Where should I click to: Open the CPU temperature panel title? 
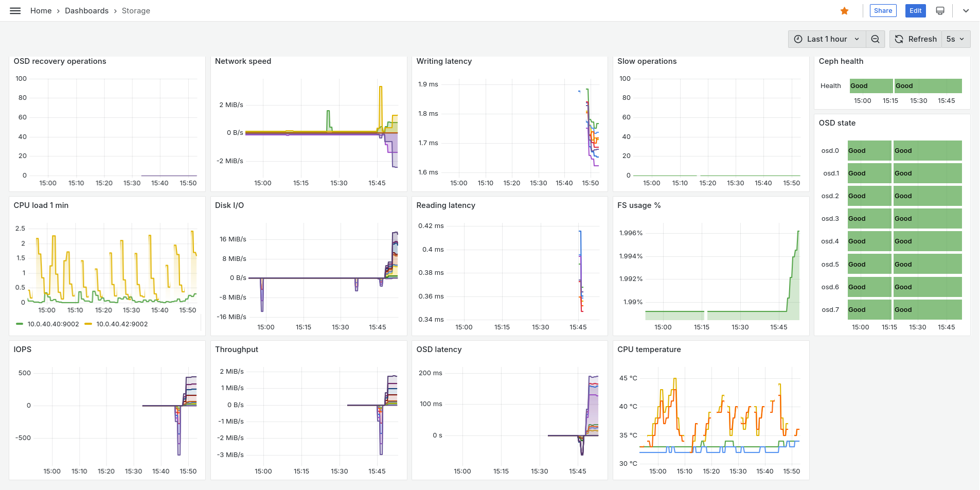[649, 349]
